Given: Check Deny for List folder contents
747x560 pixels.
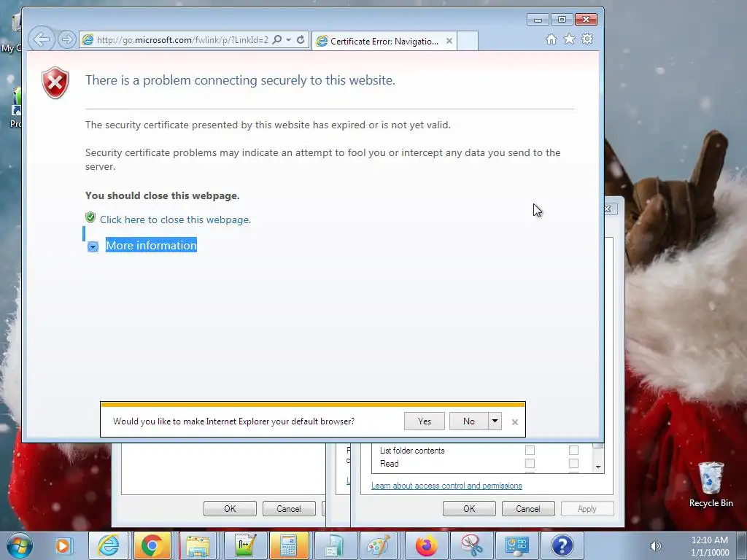Looking at the screenshot, I should [573, 451].
